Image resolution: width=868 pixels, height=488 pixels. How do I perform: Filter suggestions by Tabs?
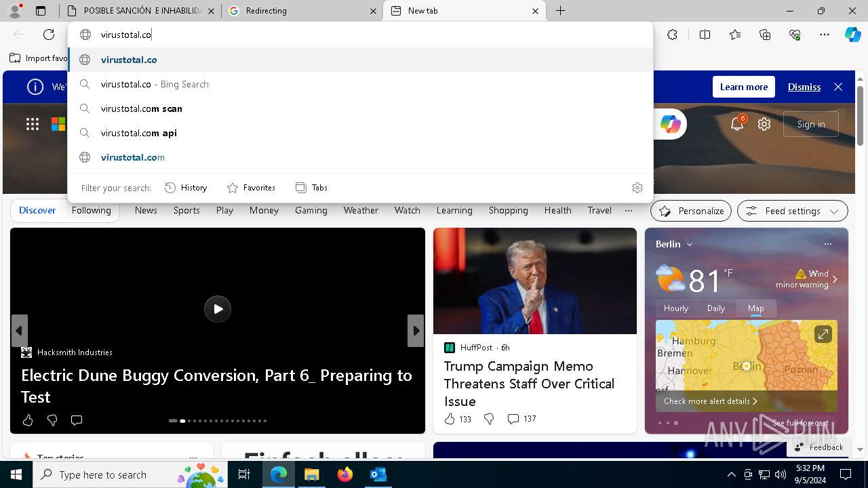pos(311,188)
